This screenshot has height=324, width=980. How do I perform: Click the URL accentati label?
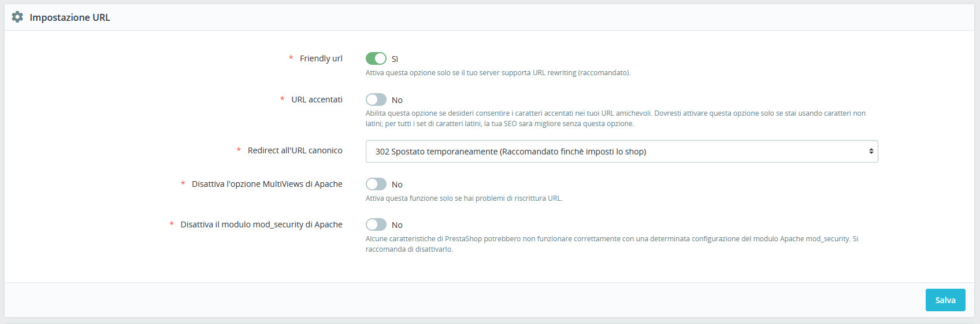317,100
